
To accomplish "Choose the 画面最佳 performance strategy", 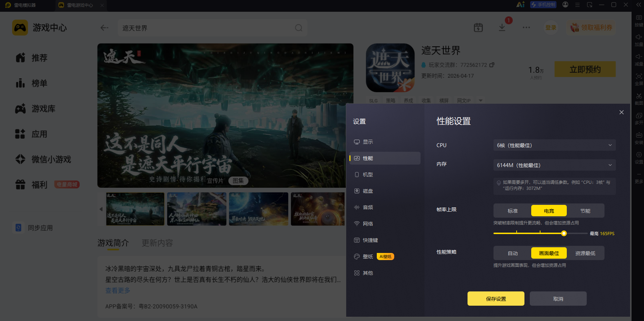I will click(549, 253).
